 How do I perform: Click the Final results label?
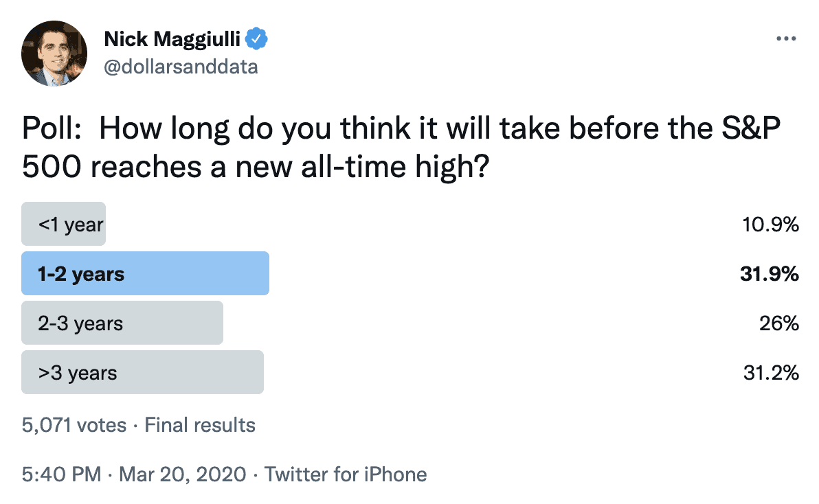pyautogui.click(x=200, y=425)
